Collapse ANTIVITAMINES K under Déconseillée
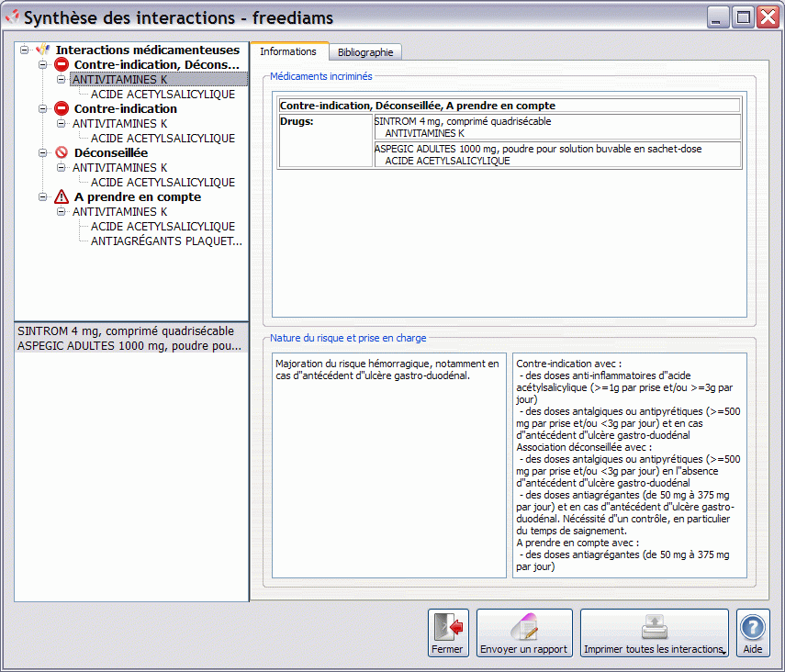Screen dimensions: 785x672 (x=62, y=167)
